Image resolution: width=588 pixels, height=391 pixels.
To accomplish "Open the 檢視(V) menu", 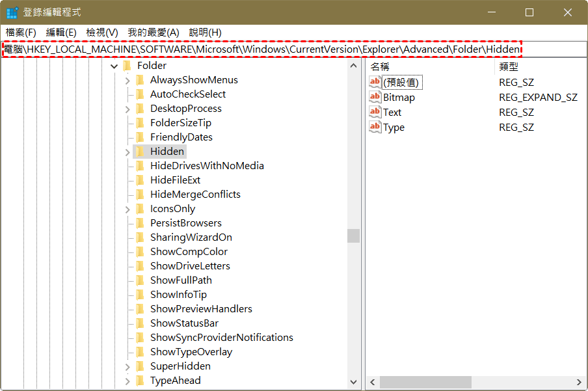I will click(102, 33).
